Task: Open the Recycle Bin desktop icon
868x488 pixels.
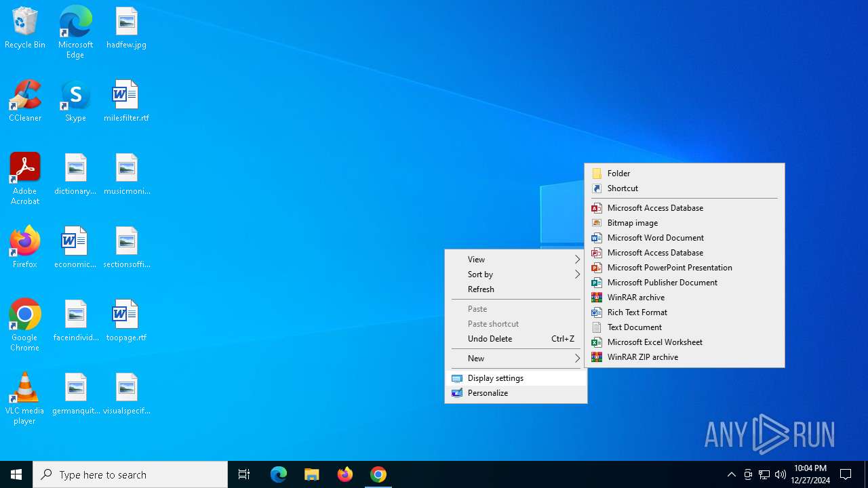Action: [x=25, y=28]
